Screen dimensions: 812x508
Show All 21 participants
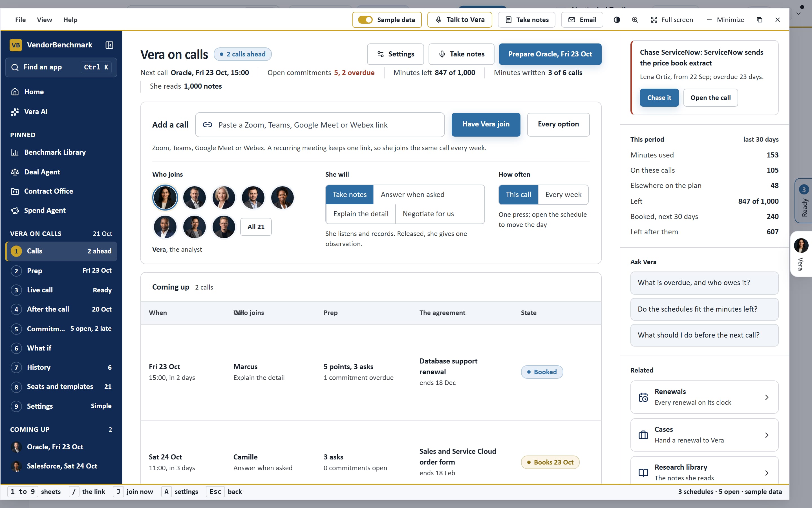tap(256, 227)
